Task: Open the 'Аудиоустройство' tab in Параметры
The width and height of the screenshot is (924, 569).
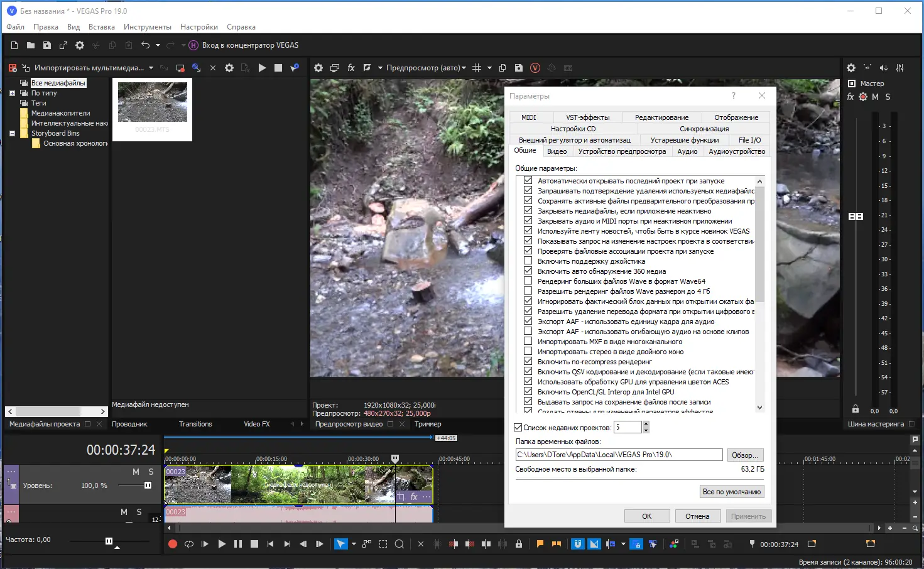Action: 737,151
